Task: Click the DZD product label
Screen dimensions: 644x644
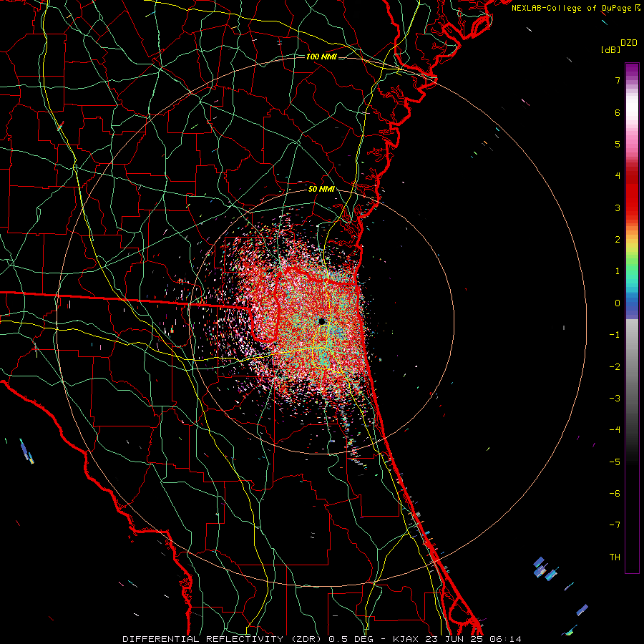Action: pos(629,43)
